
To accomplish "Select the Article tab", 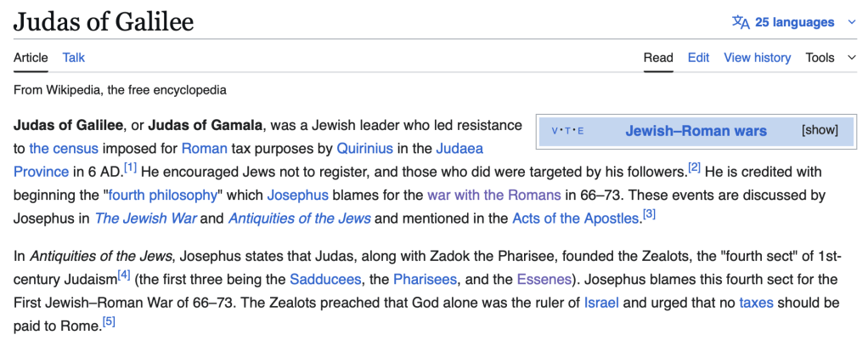I will click(31, 58).
